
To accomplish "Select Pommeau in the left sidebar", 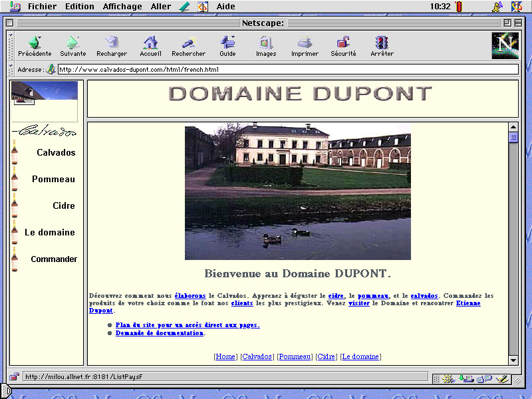I will (53, 180).
